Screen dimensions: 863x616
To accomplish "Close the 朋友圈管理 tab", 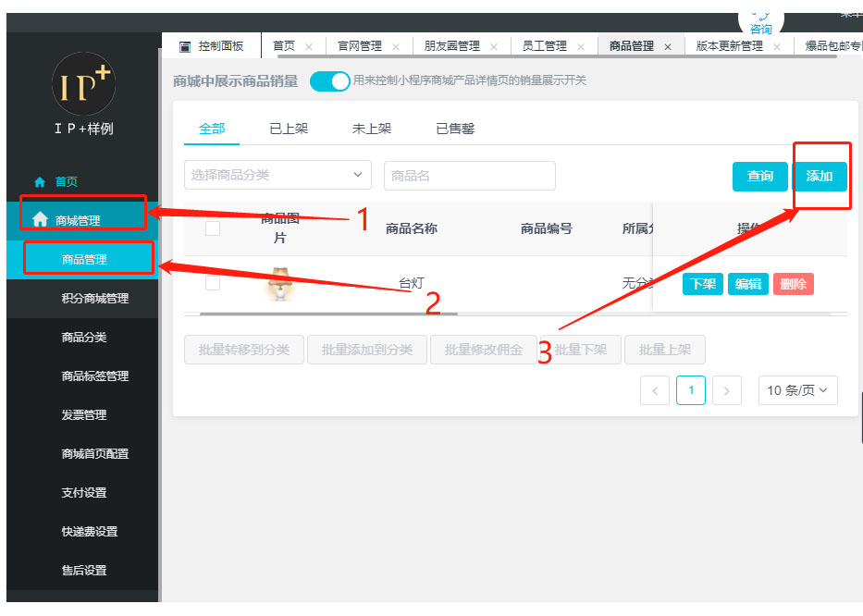I will (494, 46).
